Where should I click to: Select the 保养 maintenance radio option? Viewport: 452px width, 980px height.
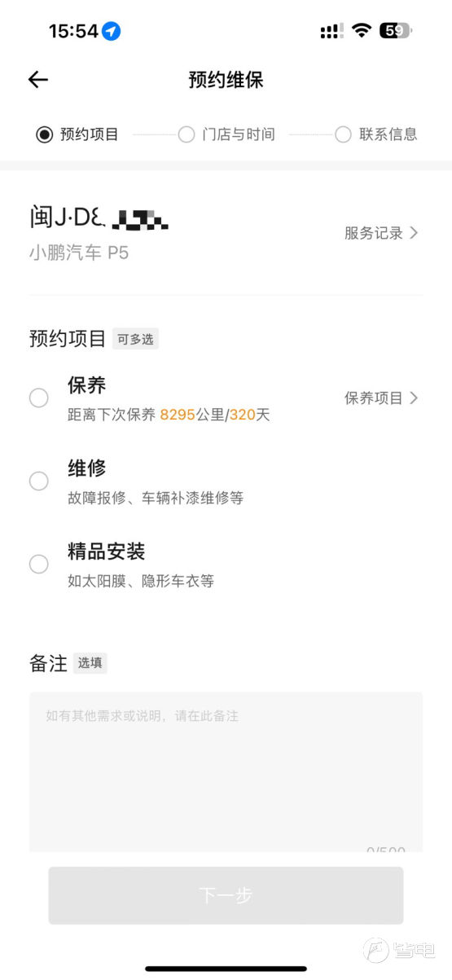(x=38, y=398)
